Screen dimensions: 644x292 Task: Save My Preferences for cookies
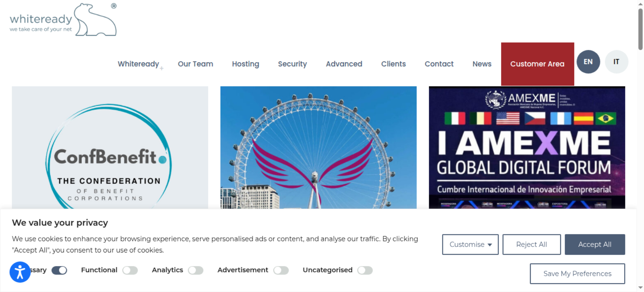577,274
